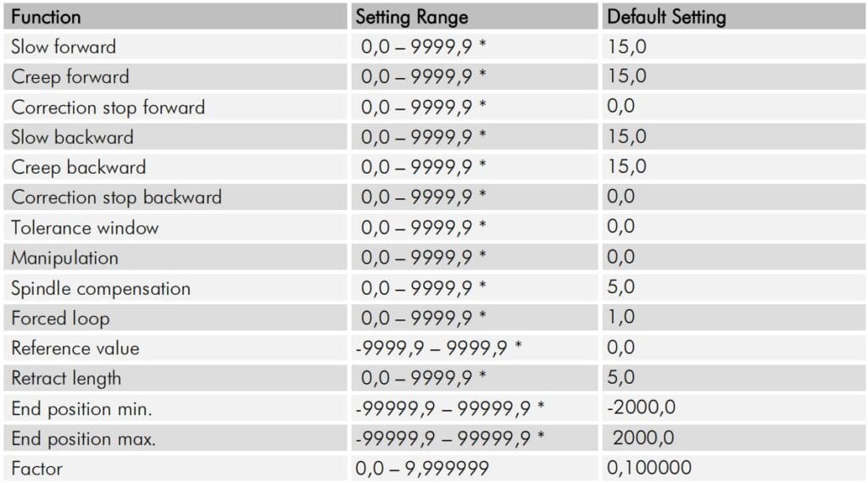Screen dimensions: 868x483
Task: Select Factor setting range 0,0 – 9,999999
Action: pyautogui.click(x=422, y=469)
